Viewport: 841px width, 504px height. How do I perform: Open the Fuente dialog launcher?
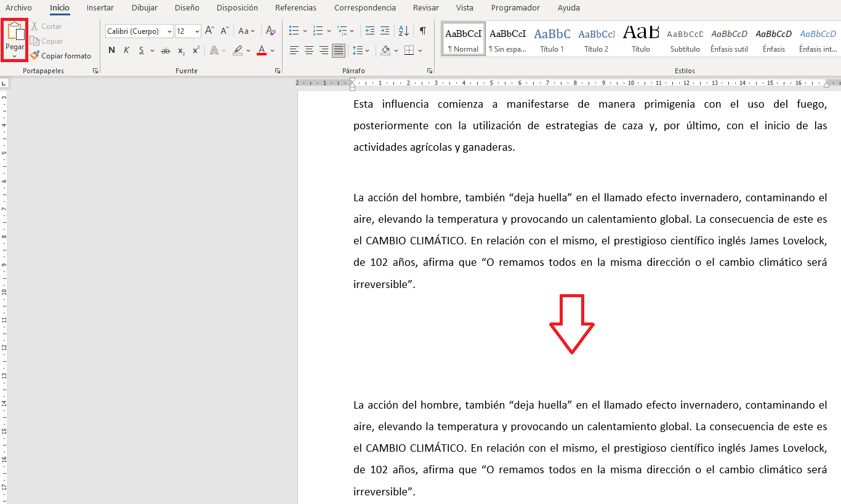point(278,71)
